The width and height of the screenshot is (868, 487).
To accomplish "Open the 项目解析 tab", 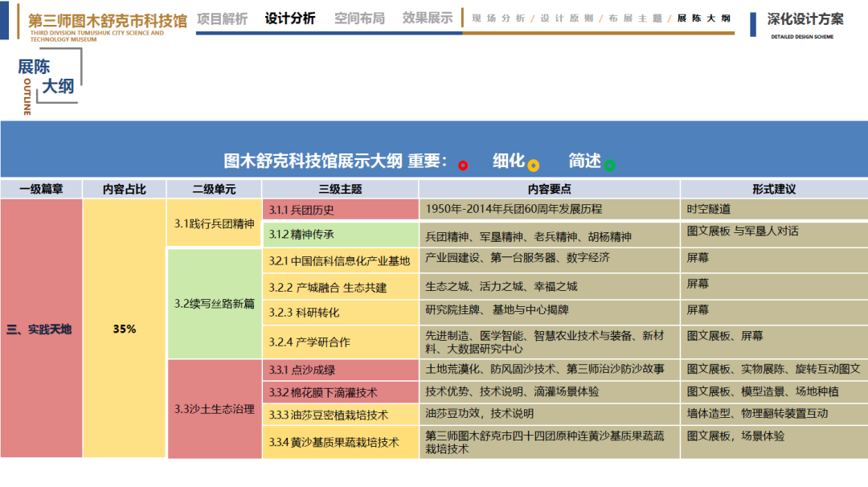I will [x=223, y=18].
